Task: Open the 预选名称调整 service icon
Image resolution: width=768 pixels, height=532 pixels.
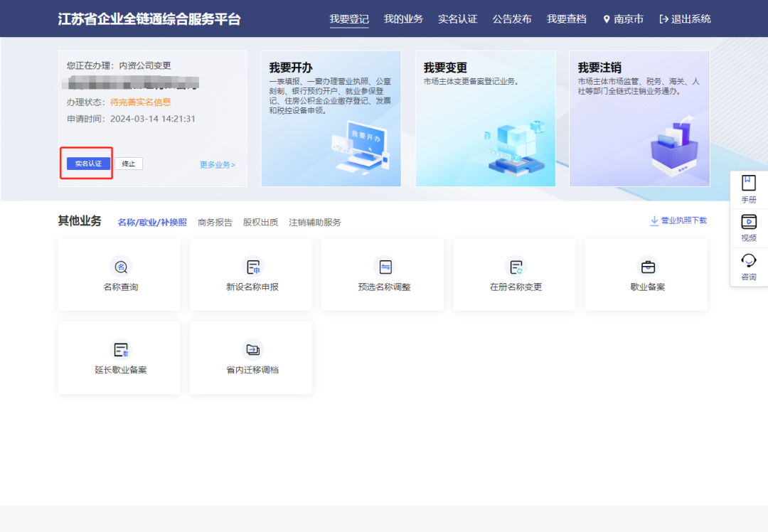Action: (382, 274)
